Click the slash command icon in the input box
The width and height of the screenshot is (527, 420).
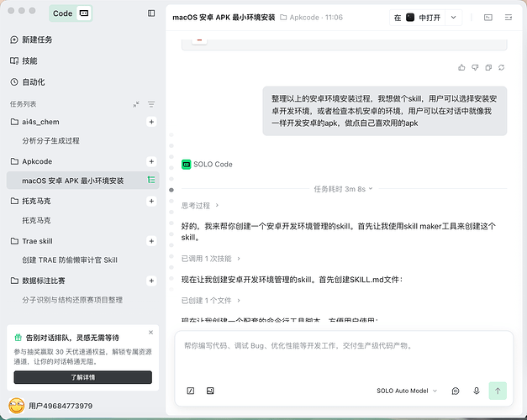191,391
